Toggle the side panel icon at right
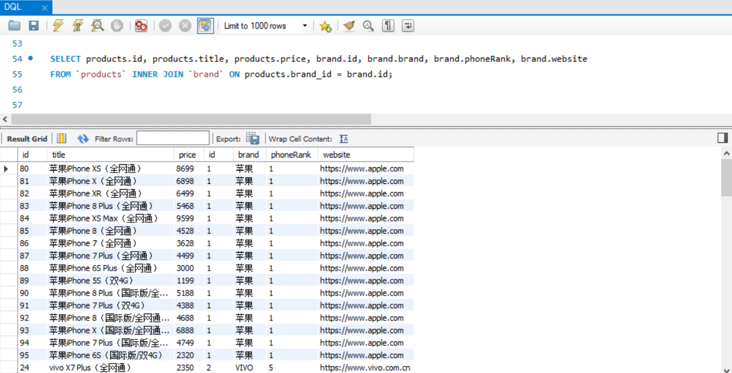This screenshot has width=732, height=373. 722,138
